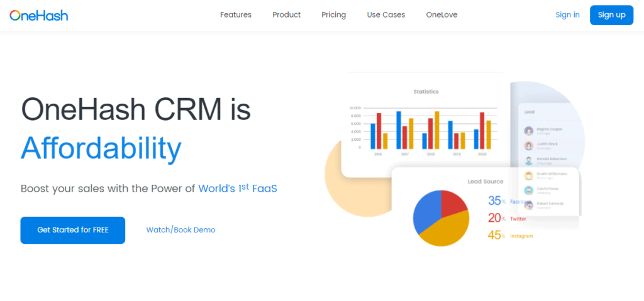Screen dimensions: 644x301
Task: Click Ronald Robertson's avatar icon
Action: pos(529,161)
